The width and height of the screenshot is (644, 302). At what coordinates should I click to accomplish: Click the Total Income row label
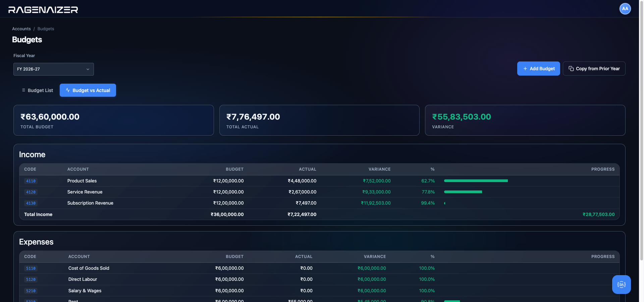point(38,214)
